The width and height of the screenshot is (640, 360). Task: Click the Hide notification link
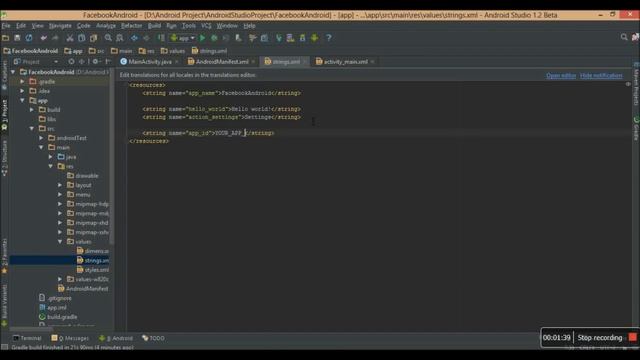pyautogui.click(x=601, y=76)
